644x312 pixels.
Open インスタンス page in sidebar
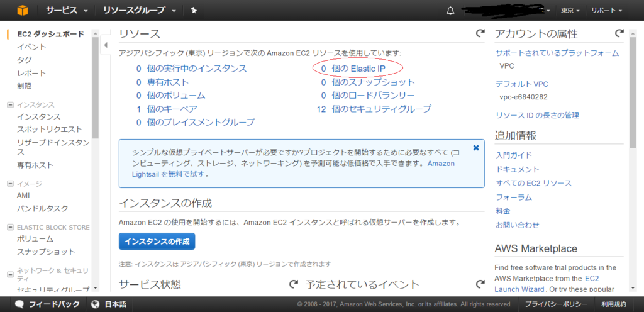click(x=38, y=116)
